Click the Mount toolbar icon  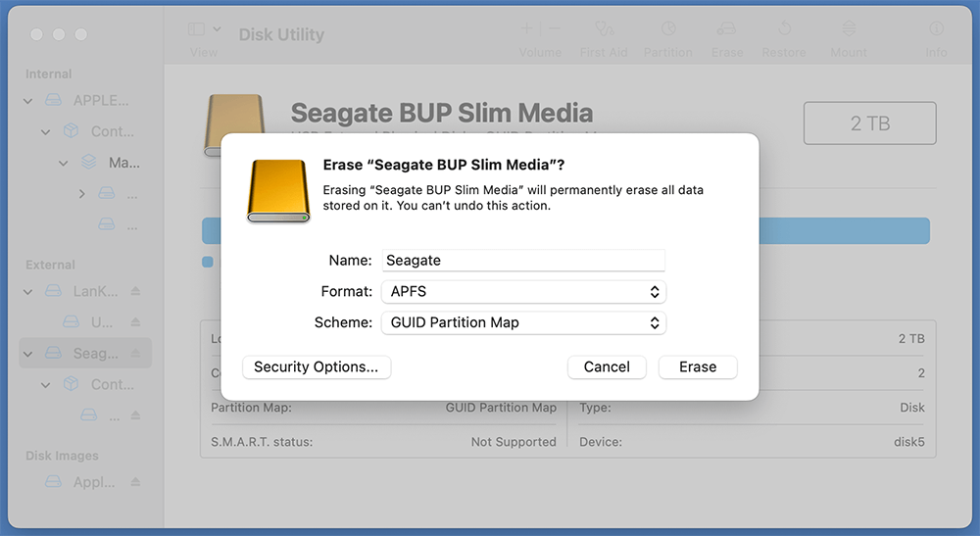click(849, 28)
